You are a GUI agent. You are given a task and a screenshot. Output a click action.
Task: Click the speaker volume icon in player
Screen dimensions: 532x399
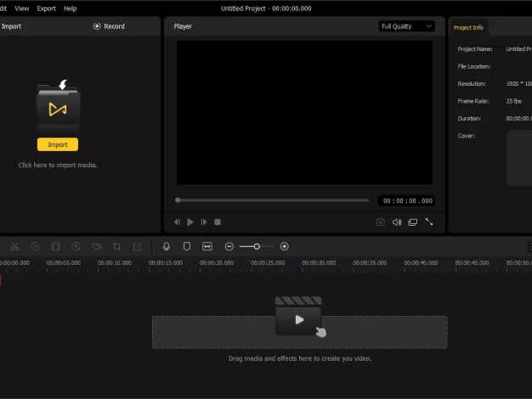point(397,222)
